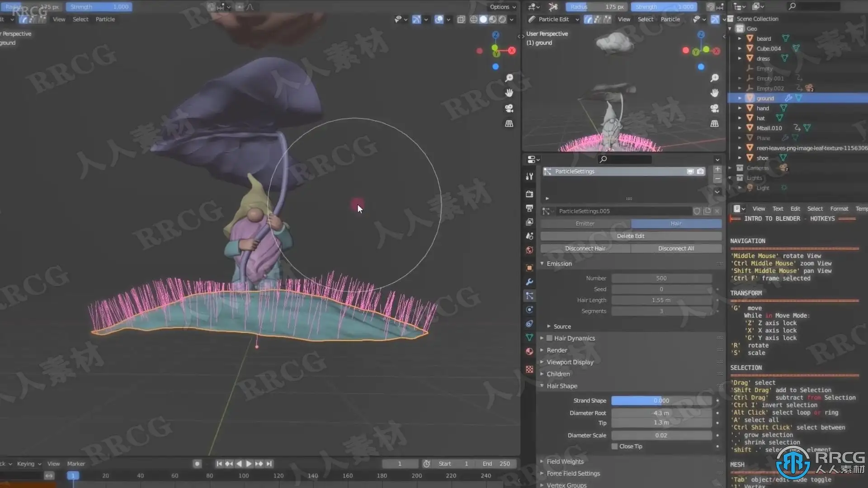Click the pan hand icon in left viewport
Screen dimensions: 868x488
coord(509,93)
